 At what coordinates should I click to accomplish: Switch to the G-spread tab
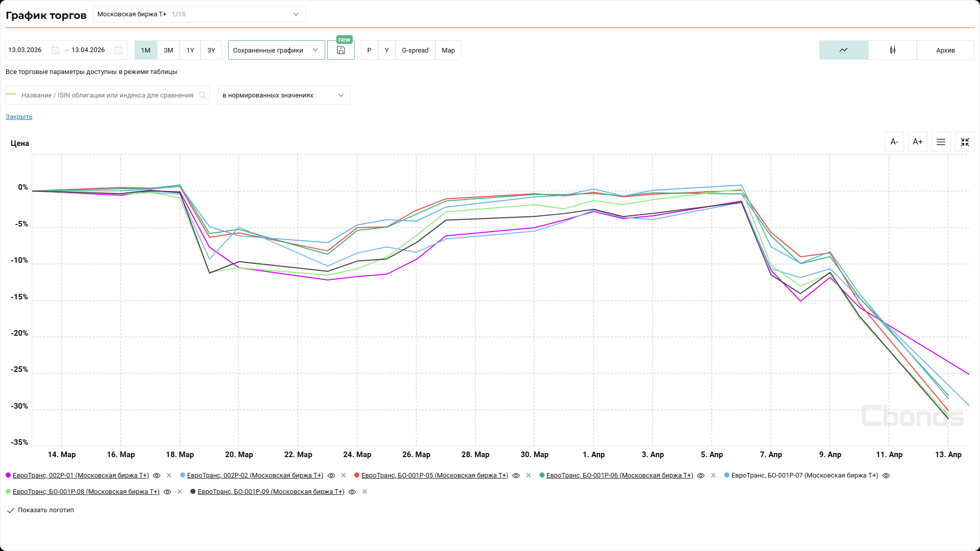(x=415, y=50)
